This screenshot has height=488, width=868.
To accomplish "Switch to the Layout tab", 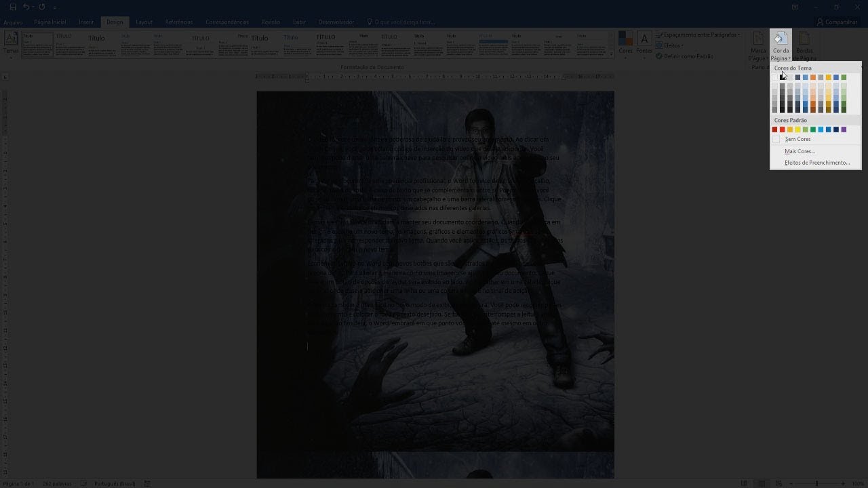I will (x=144, y=22).
